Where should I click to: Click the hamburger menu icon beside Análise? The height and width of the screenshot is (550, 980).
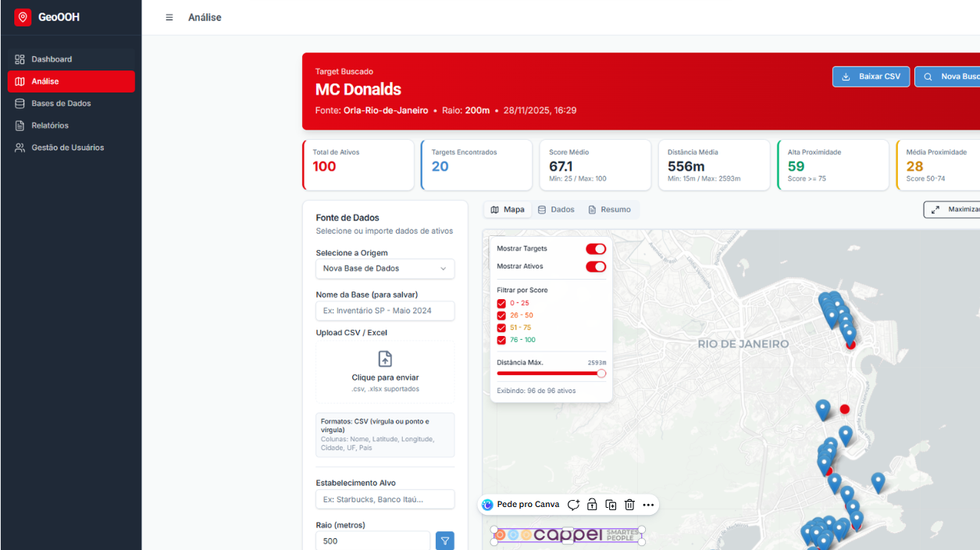169,17
